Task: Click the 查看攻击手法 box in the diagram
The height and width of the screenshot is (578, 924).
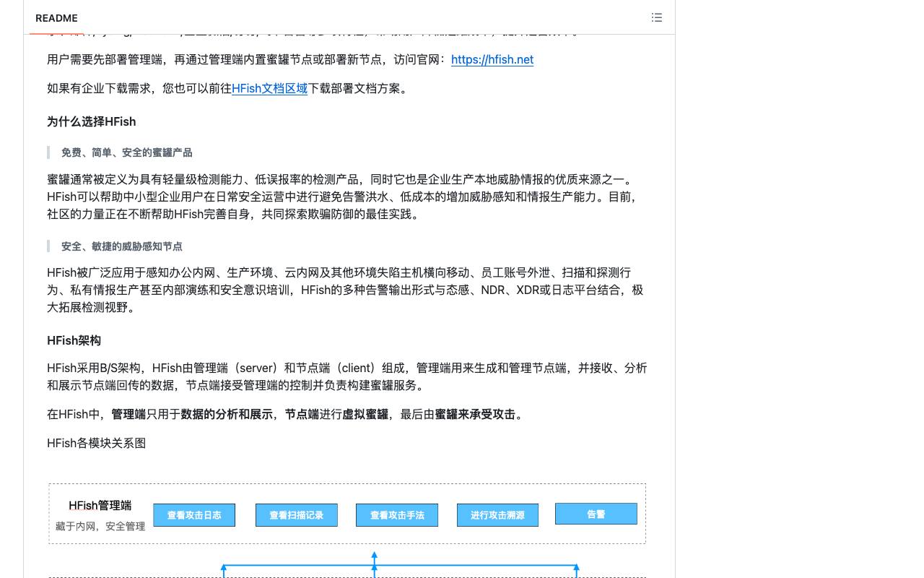Action: point(397,515)
